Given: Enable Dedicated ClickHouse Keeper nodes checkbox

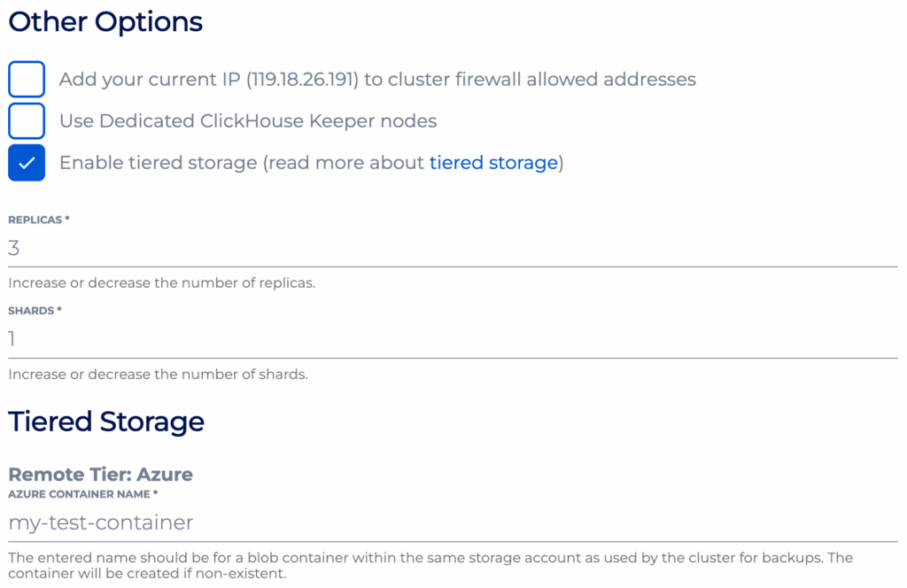Looking at the screenshot, I should [27, 121].
